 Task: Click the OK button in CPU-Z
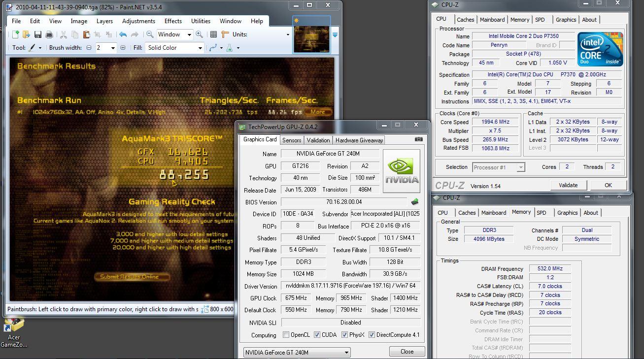point(608,185)
